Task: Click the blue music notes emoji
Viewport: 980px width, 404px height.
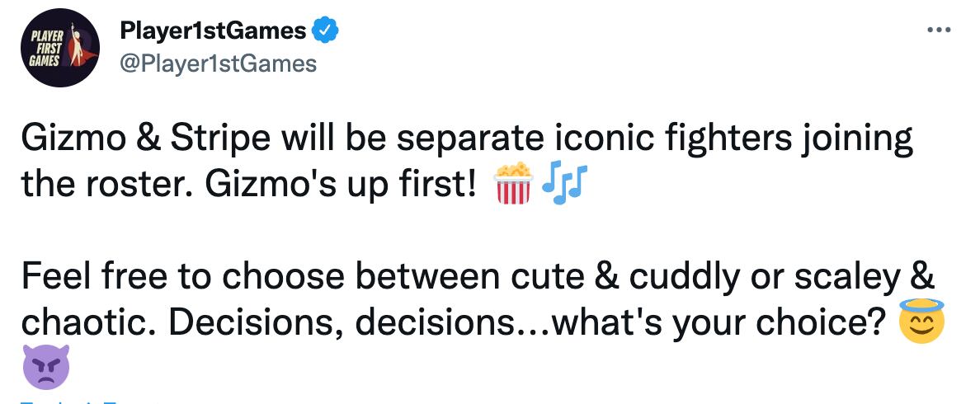Action: 563,184
